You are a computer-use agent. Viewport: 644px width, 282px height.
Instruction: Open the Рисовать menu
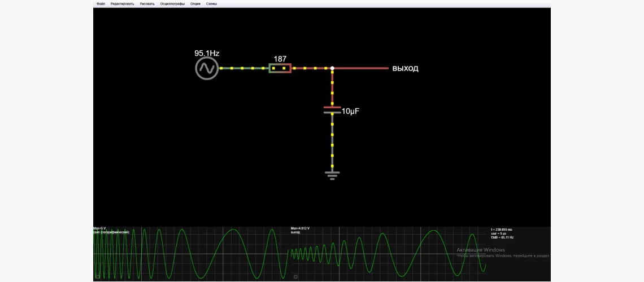coord(147,3)
